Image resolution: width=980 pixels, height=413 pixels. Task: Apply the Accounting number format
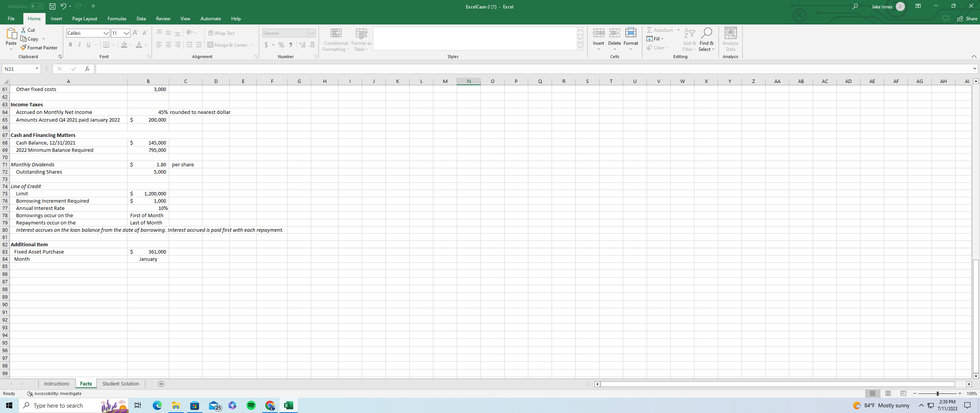(266, 45)
